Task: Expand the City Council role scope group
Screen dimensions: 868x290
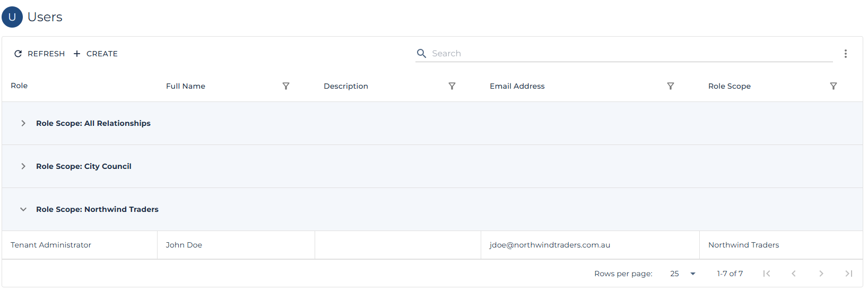Action: click(23, 166)
